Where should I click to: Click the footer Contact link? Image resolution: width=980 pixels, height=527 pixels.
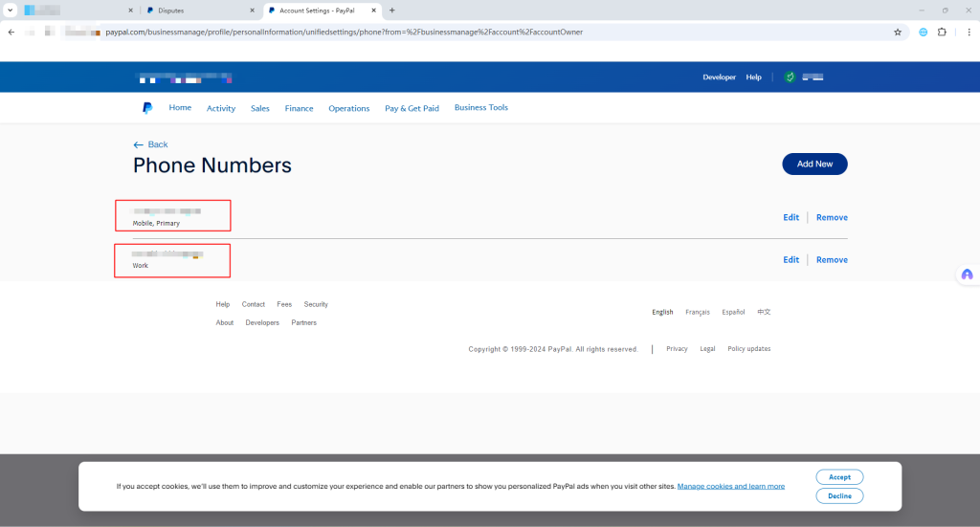[x=253, y=304]
